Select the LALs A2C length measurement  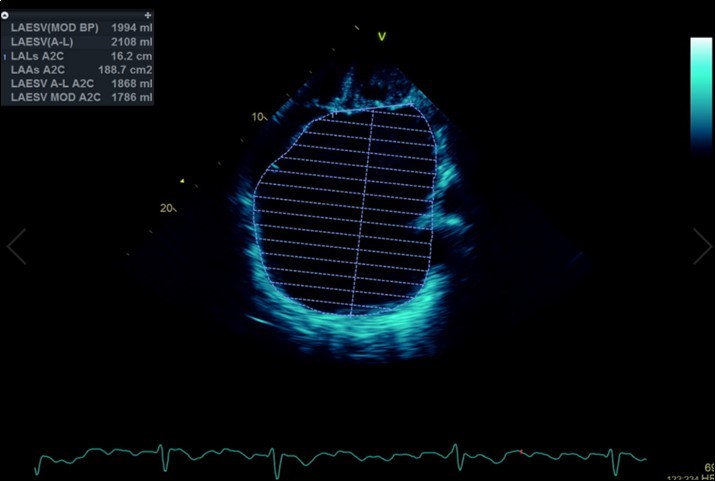[80, 56]
